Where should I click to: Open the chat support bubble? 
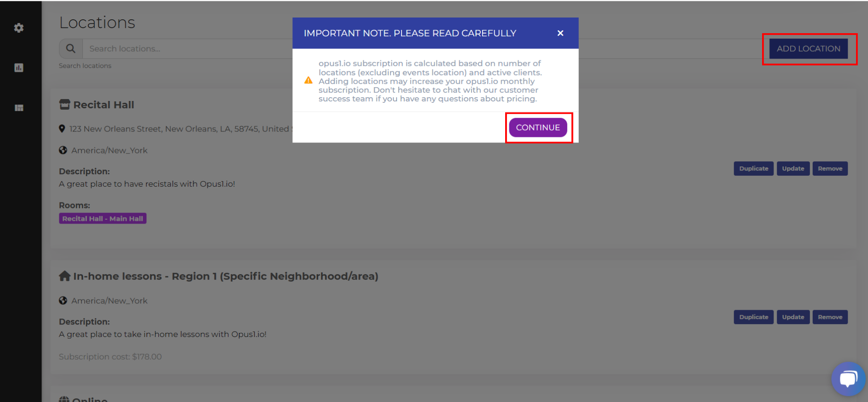coord(848,379)
